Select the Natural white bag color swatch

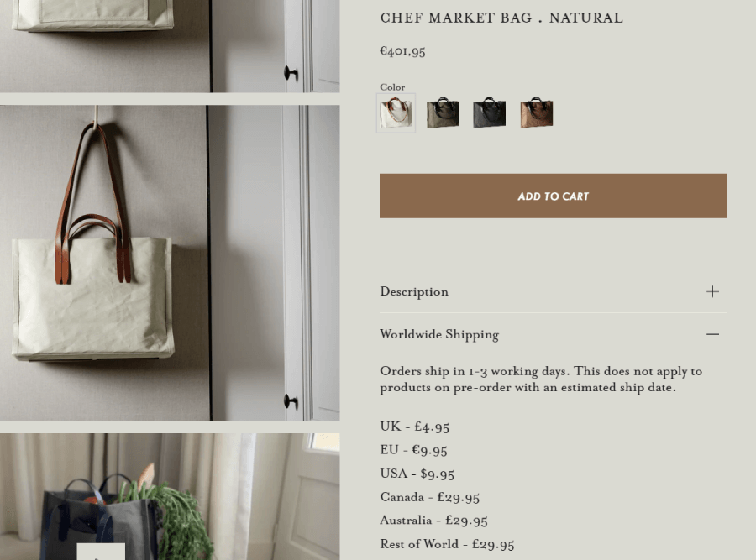click(396, 113)
